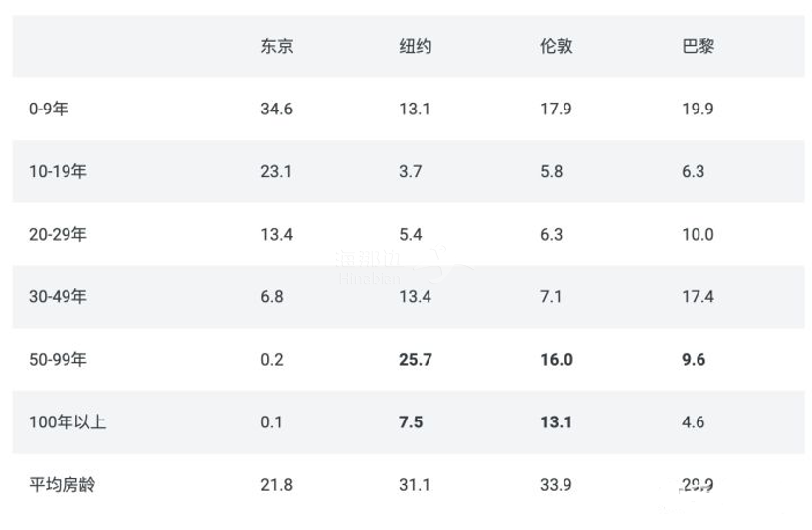Click the 伦敦 column header

coord(557,47)
